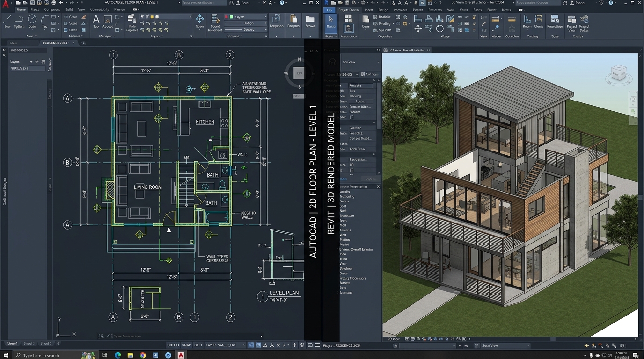The image size is (644, 359).
Task: Click the Move crossed-arrows tool in Revit ribbon
Action: [418, 29]
